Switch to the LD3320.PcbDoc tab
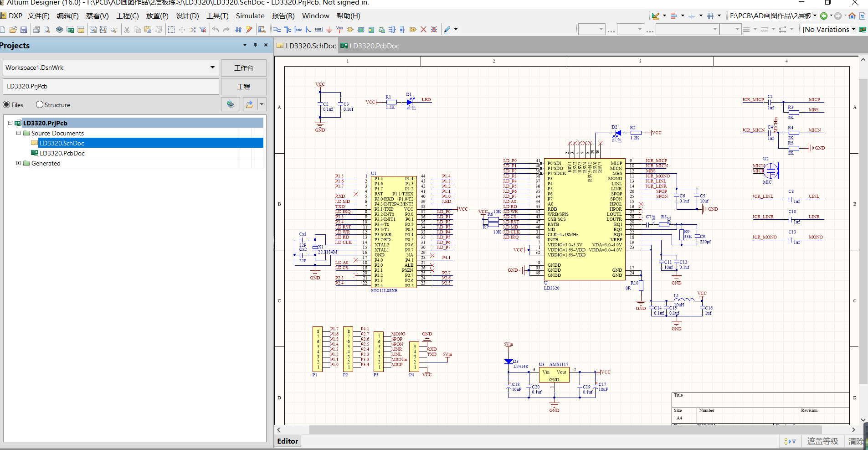 pos(370,46)
